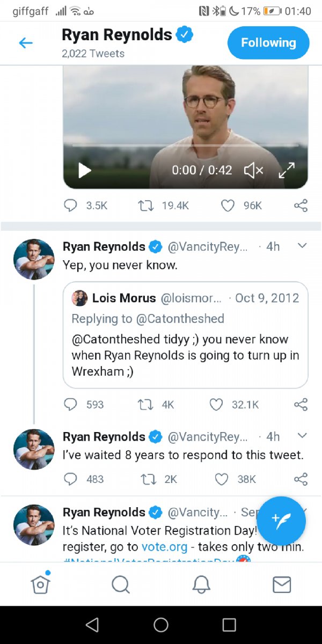Viewport: 322px width, 644px height.
Task: Play the video in the tweet
Action: tap(85, 170)
